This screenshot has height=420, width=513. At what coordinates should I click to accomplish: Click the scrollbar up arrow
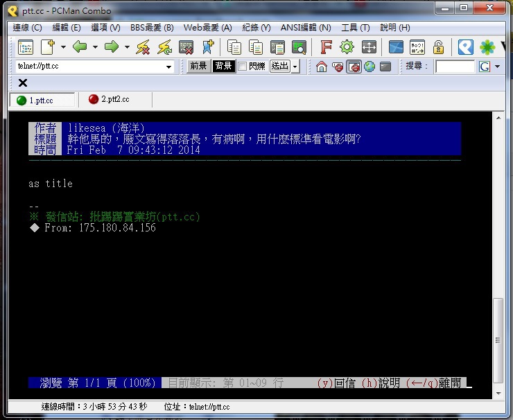click(498, 118)
